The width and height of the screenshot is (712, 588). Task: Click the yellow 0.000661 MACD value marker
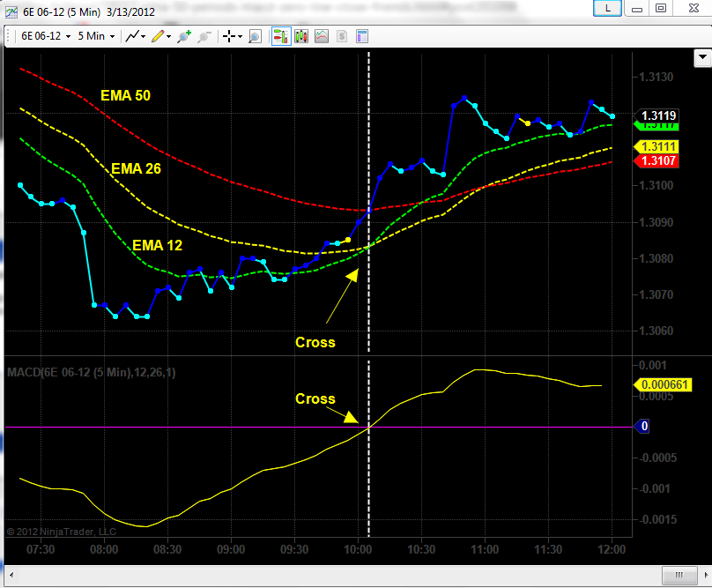point(663,385)
